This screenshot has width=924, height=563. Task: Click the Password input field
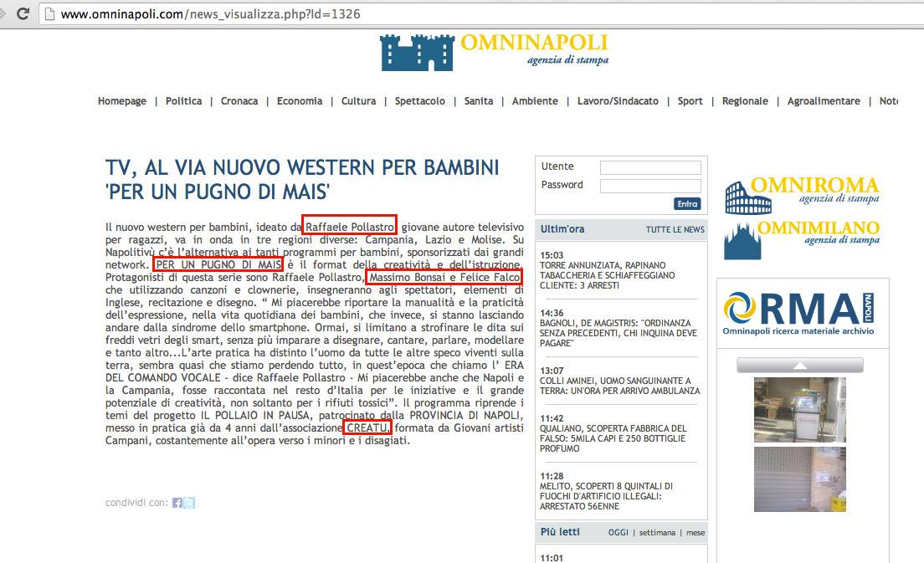(x=650, y=186)
